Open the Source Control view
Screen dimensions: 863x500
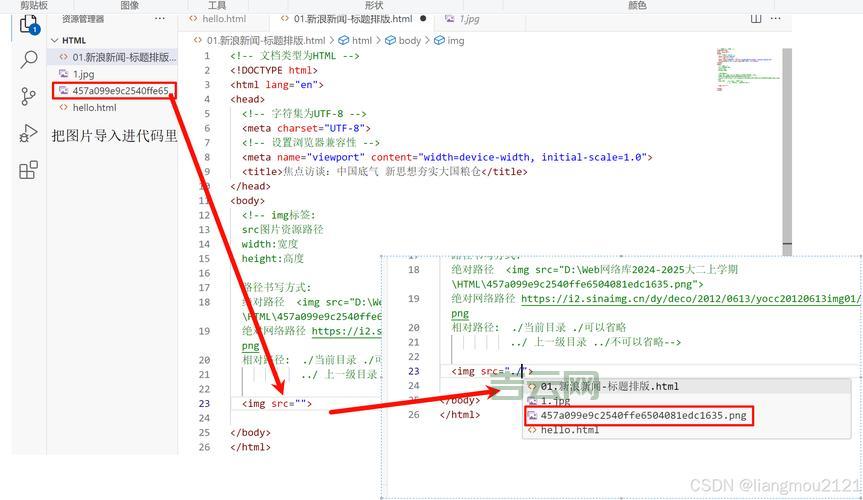(28, 97)
